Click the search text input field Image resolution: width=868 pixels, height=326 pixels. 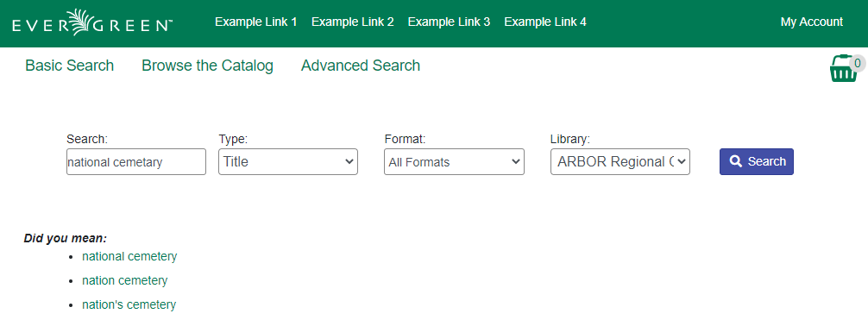click(x=136, y=161)
